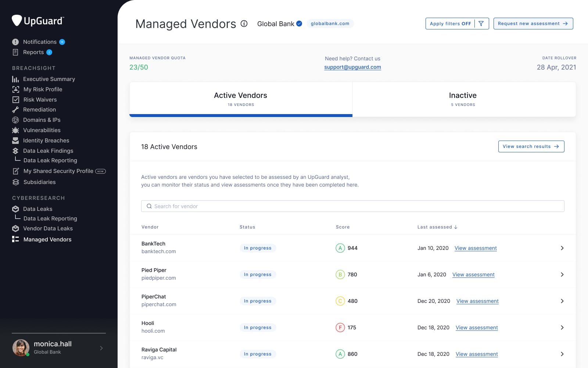
Task: Select the Subsidiaries layers icon
Action: click(15, 182)
